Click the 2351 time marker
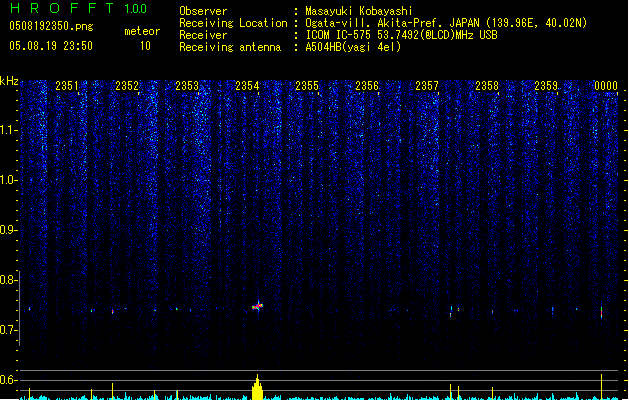Screen dimensions: 629x400 point(67,85)
